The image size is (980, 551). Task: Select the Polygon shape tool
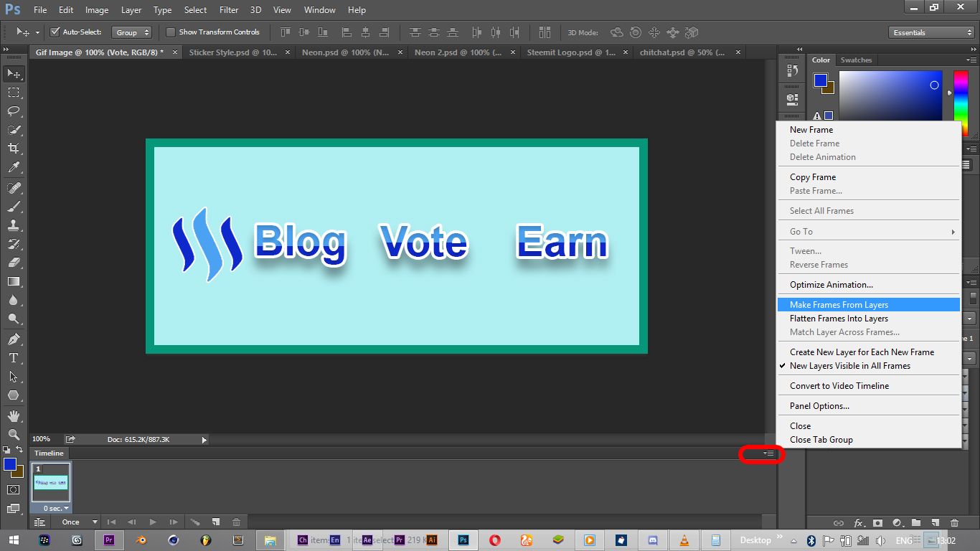(14, 395)
